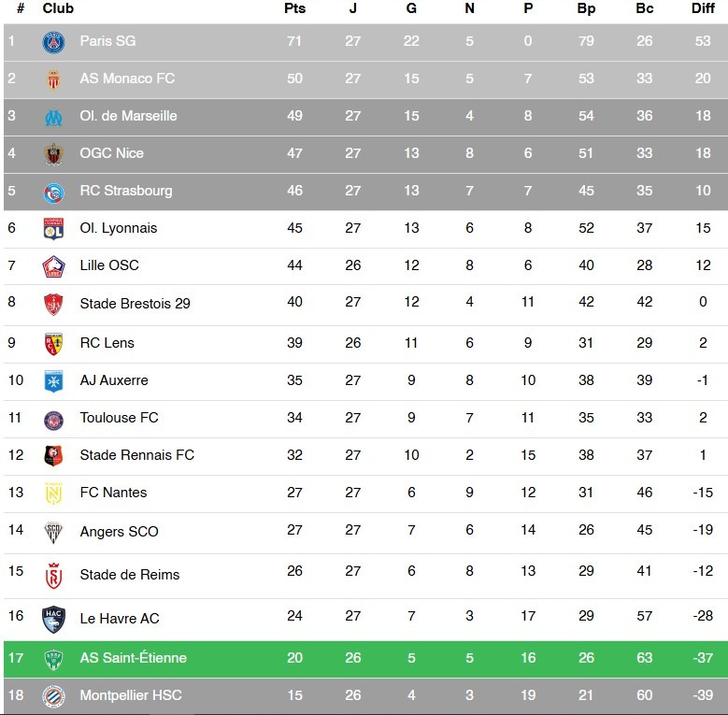Click the AS Monaco FC crest icon

click(x=53, y=79)
